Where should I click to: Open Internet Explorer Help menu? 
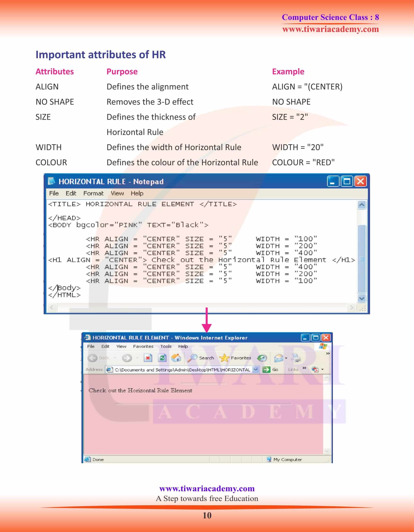pyautogui.click(x=183, y=346)
